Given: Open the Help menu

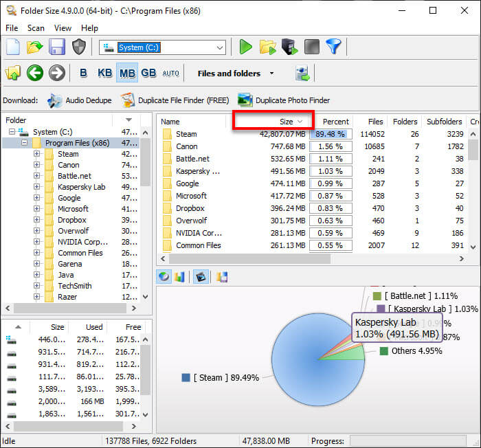Looking at the screenshot, I should pyautogui.click(x=89, y=28).
